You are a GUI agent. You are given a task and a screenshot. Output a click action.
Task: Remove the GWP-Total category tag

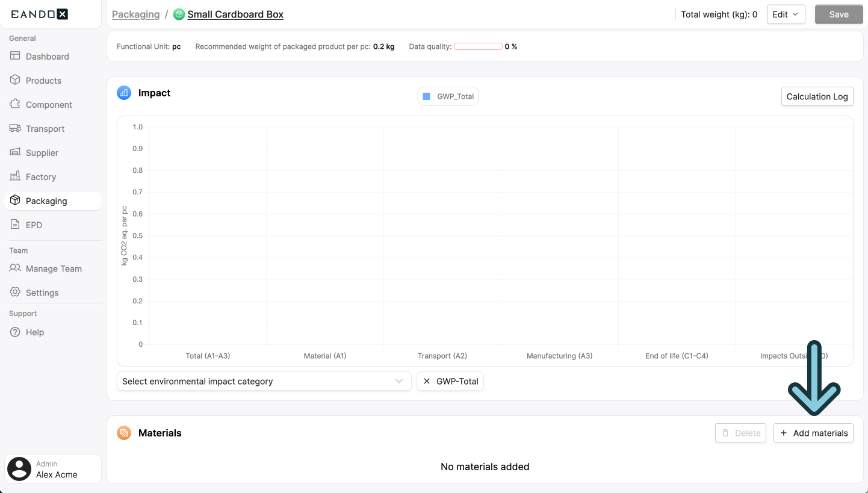click(427, 381)
